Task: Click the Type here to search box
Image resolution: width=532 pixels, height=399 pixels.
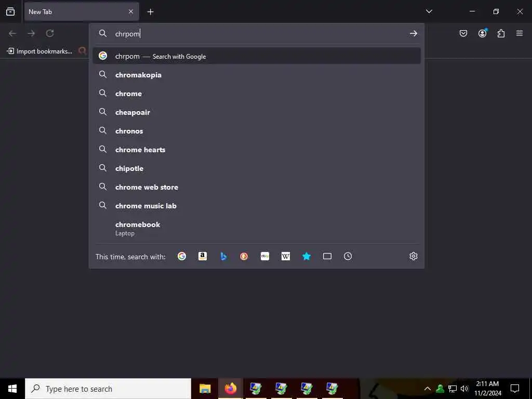Action: (x=108, y=389)
